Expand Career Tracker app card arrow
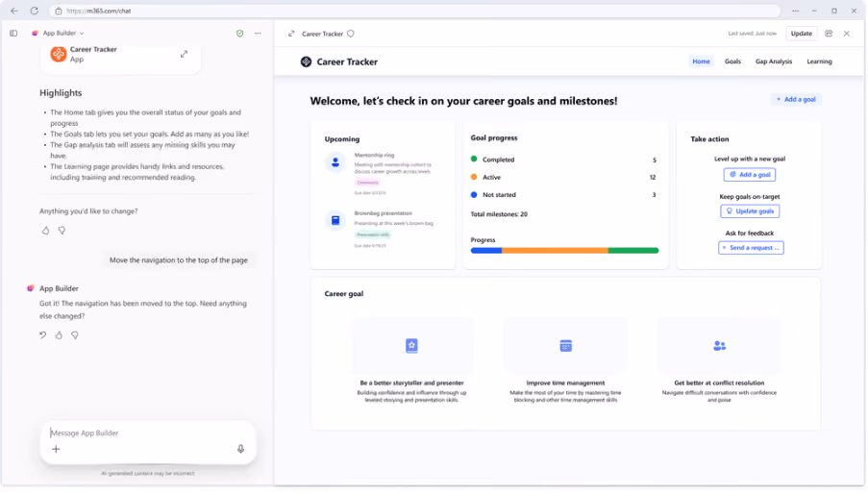 click(184, 54)
